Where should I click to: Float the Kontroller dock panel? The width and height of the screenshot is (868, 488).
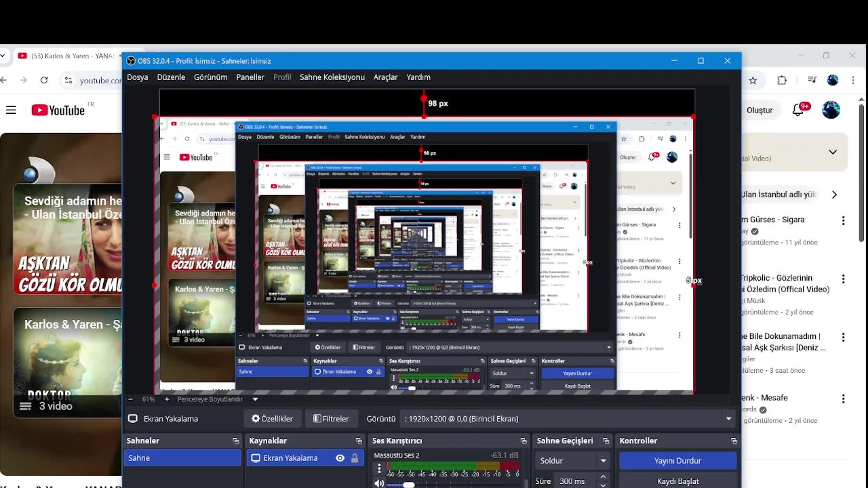point(734,441)
